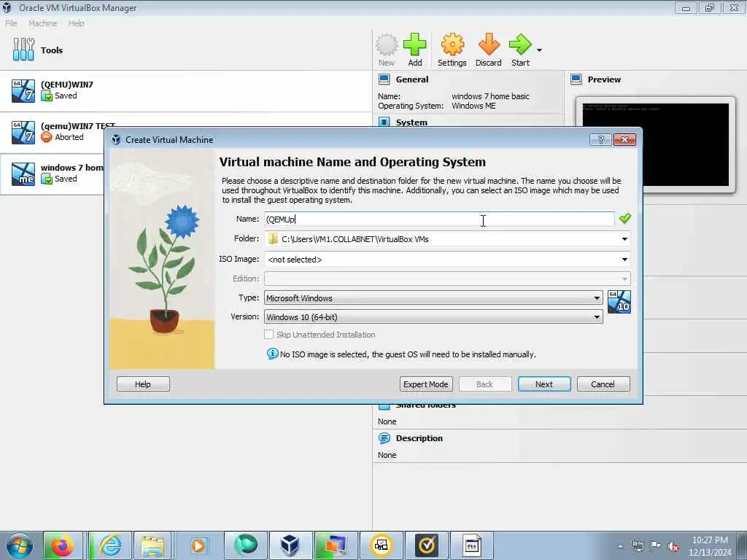
Task: Click the Description section icon
Action: [384, 438]
